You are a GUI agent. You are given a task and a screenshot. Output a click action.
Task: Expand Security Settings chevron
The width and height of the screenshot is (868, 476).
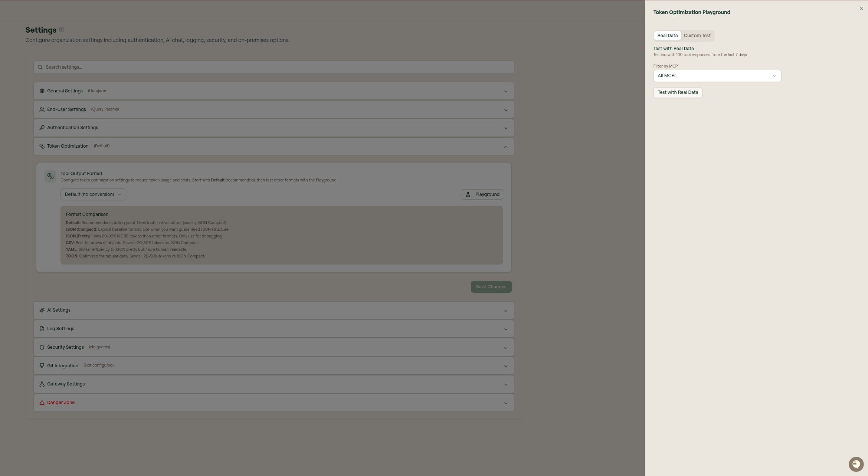click(505, 348)
